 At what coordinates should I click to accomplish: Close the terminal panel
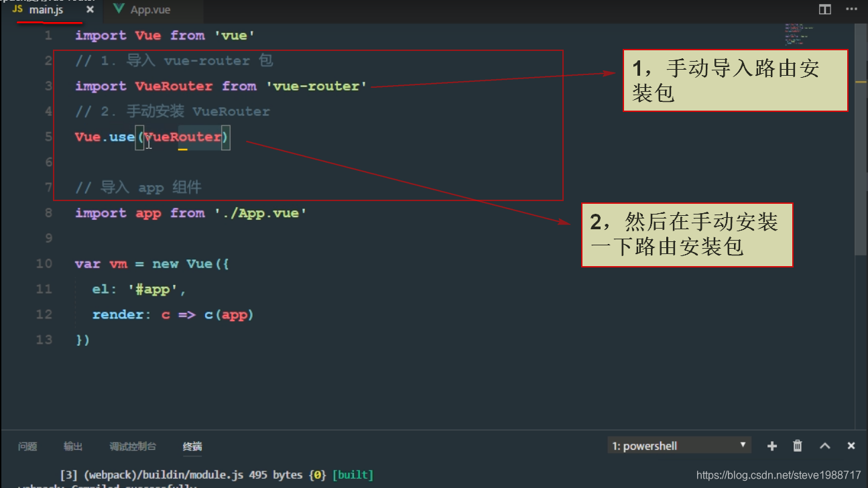click(x=851, y=446)
